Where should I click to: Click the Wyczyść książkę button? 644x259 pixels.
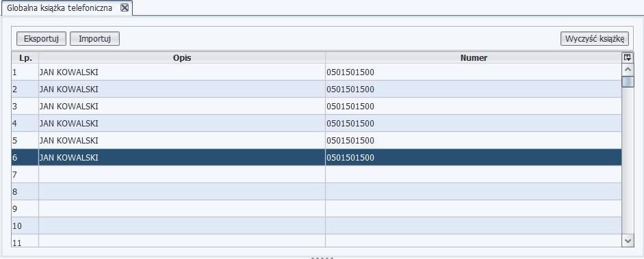(x=594, y=39)
